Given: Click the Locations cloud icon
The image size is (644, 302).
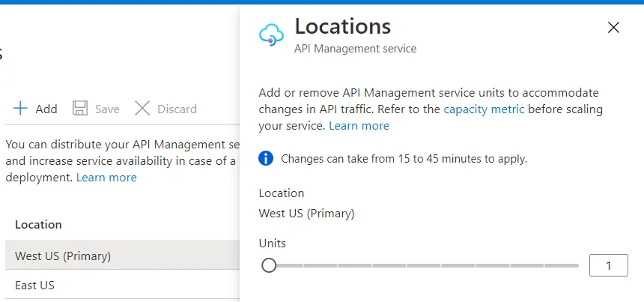Looking at the screenshot, I should [270, 34].
